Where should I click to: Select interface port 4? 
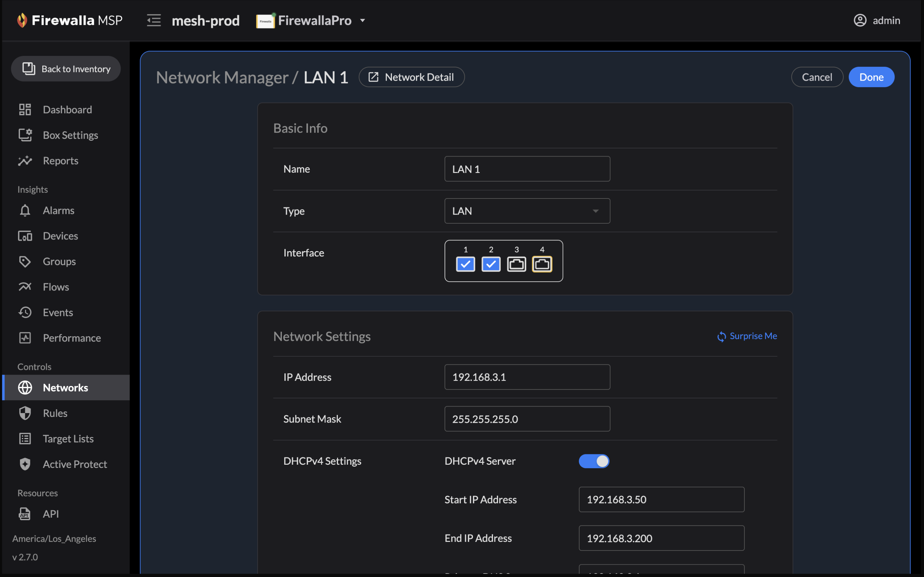click(542, 264)
